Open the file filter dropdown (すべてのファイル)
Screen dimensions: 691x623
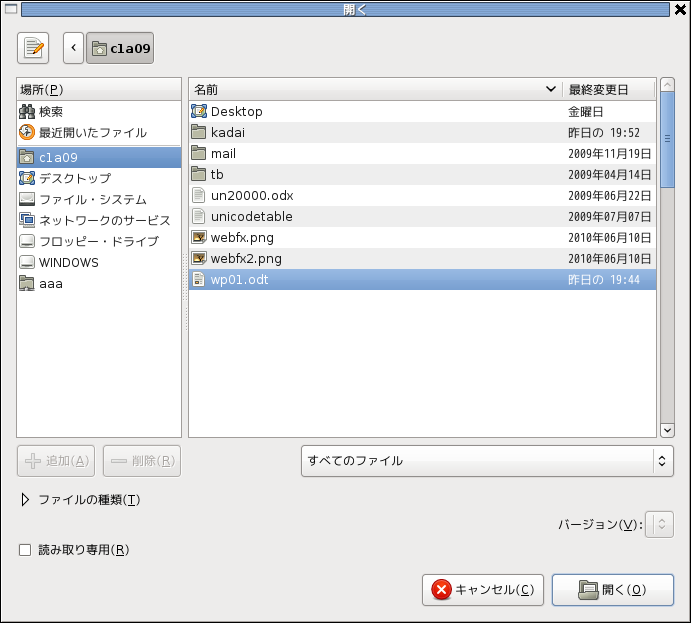coord(486,461)
